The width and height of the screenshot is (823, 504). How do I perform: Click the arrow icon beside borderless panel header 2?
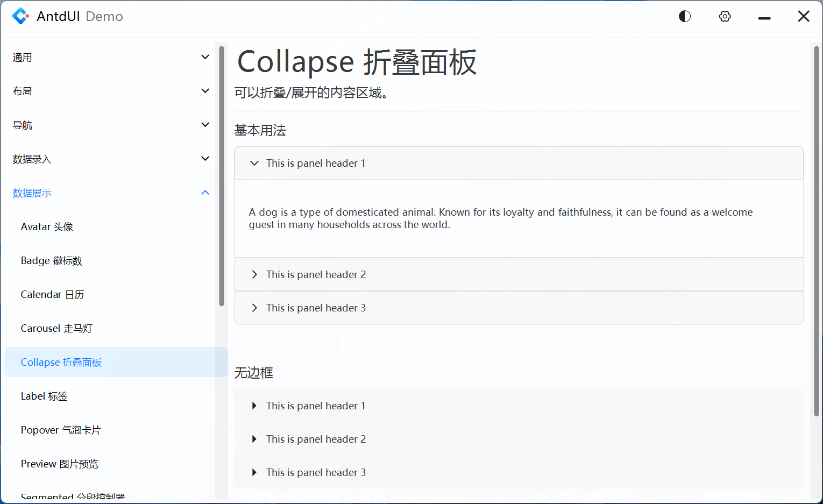click(x=254, y=439)
